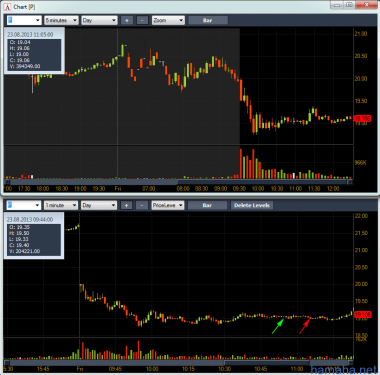Click the minus button in lower chart toolbar

pyautogui.click(x=142, y=205)
